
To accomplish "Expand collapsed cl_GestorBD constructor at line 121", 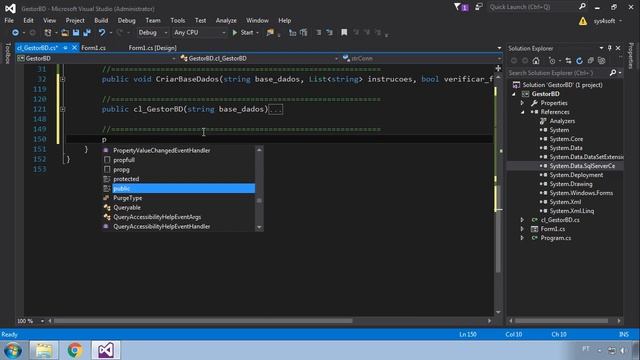I will click(x=62, y=109).
